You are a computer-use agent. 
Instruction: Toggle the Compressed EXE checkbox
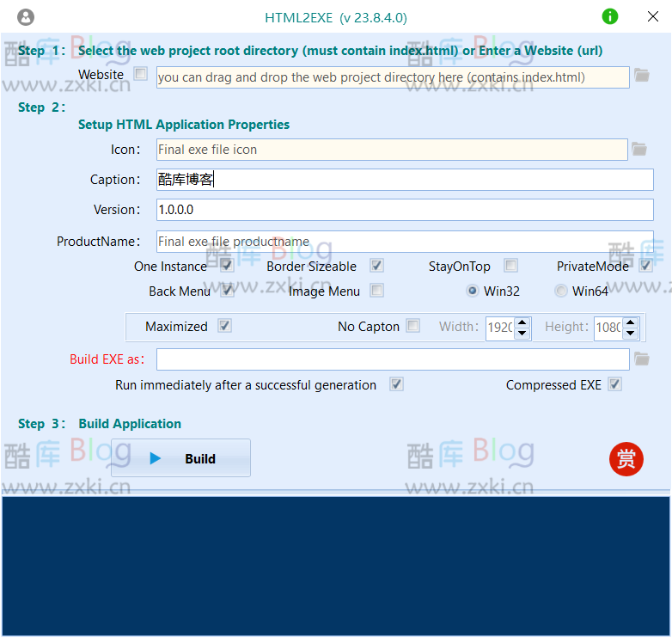point(614,384)
